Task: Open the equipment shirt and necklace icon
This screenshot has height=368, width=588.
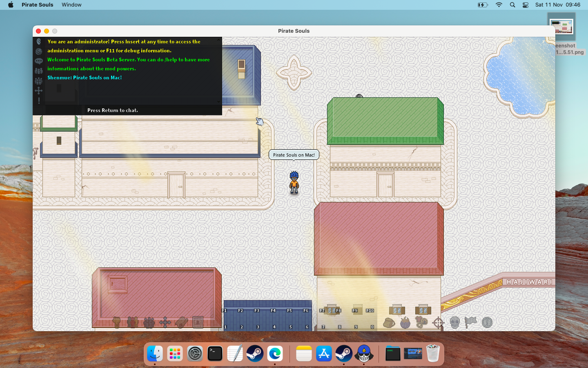Action: (421, 322)
